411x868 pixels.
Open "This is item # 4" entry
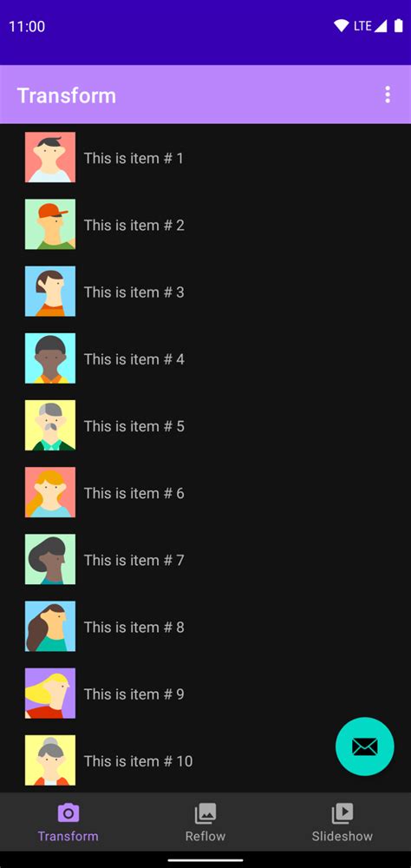(x=205, y=358)
